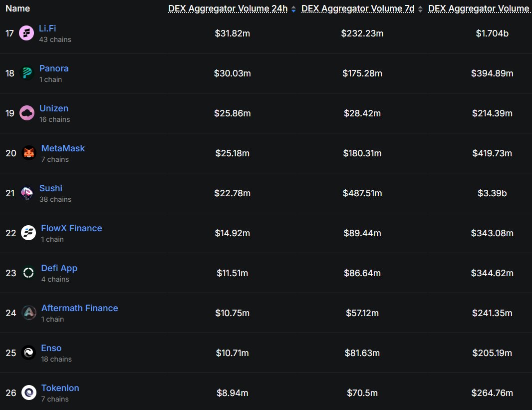532x410 pixels.
Task: Select the $180.31m MetaMask 7d value
Action: point(362,153)
